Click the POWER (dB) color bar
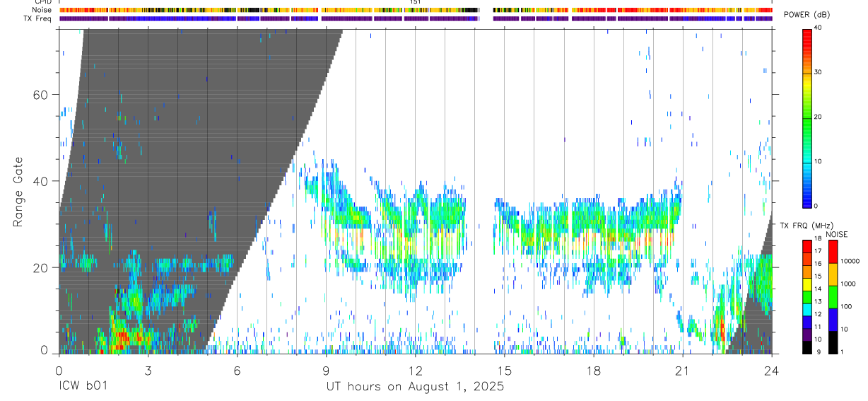The height and width of the screenshot is (401, 868). coord(807,117)
